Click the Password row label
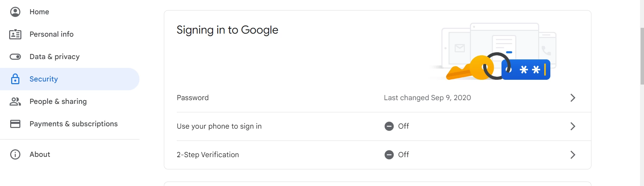The height and width of the screenshot is (186, 644). pos(193,98)
